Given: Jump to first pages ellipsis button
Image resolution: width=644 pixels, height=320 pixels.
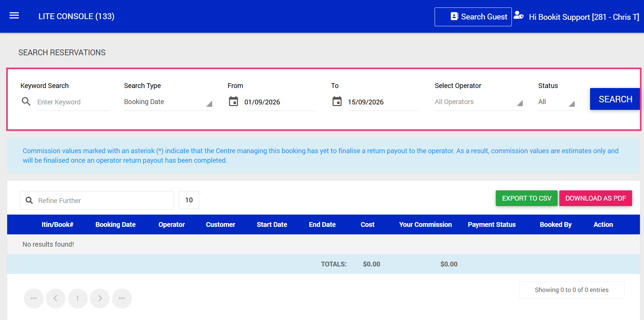Looking at the screenshot, I should point(33,299).
